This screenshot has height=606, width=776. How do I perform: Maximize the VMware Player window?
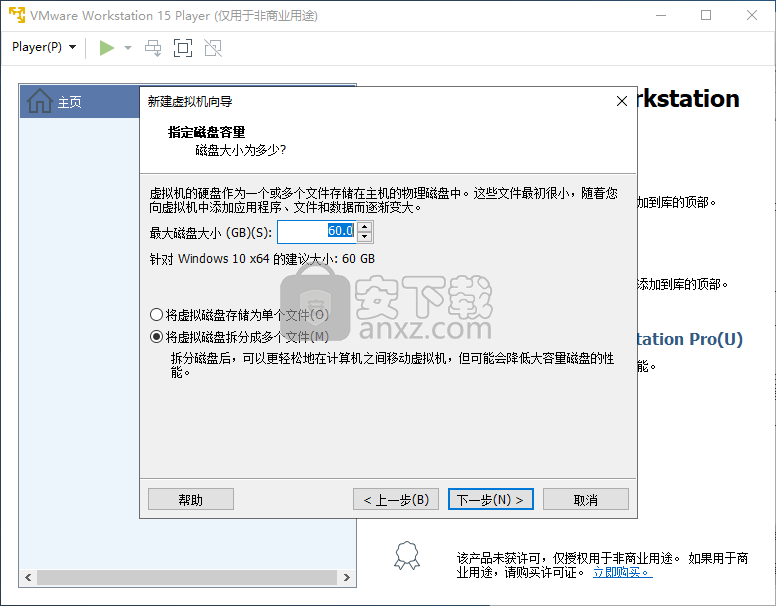706,15
